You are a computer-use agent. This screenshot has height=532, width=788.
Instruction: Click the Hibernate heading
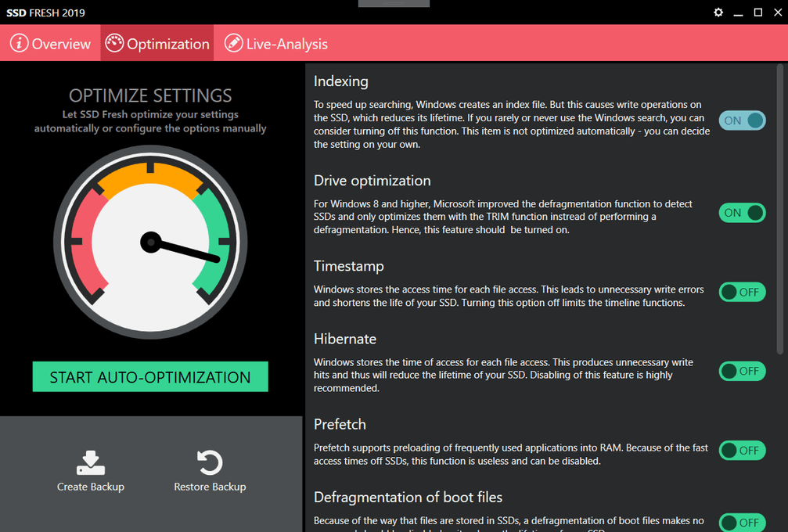pos(345,339)
